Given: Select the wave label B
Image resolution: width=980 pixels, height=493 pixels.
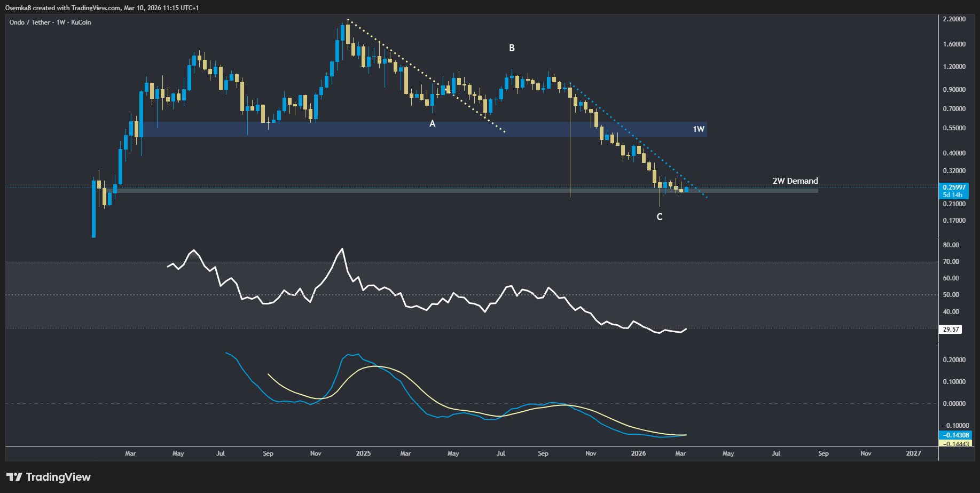Looking at the screenshot, I should tap(512, 48).
